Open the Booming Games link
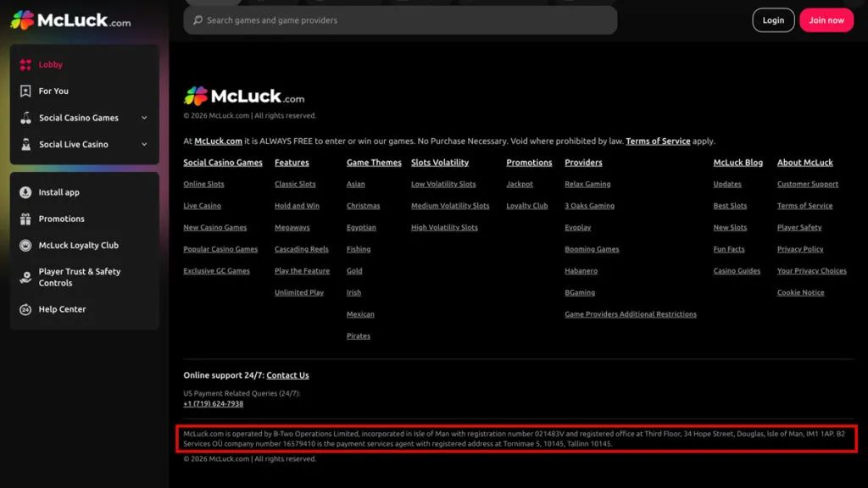This screenshot has height=488, width=868. (x=592, y=249)
